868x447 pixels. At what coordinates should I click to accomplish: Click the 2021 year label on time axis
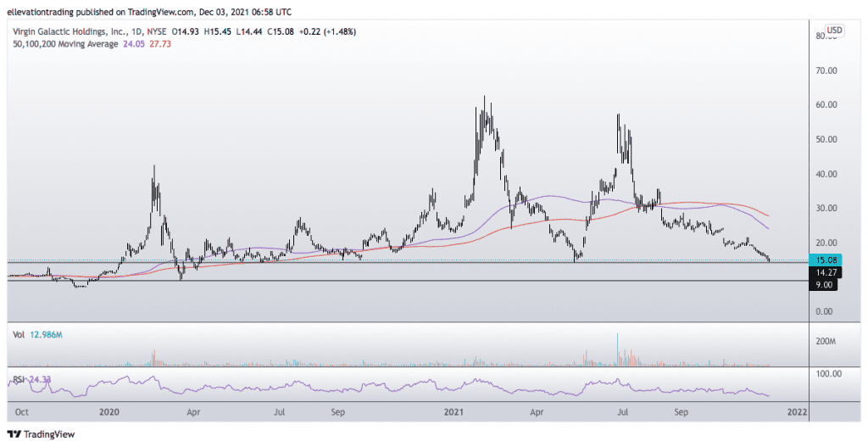coord(454,412)
